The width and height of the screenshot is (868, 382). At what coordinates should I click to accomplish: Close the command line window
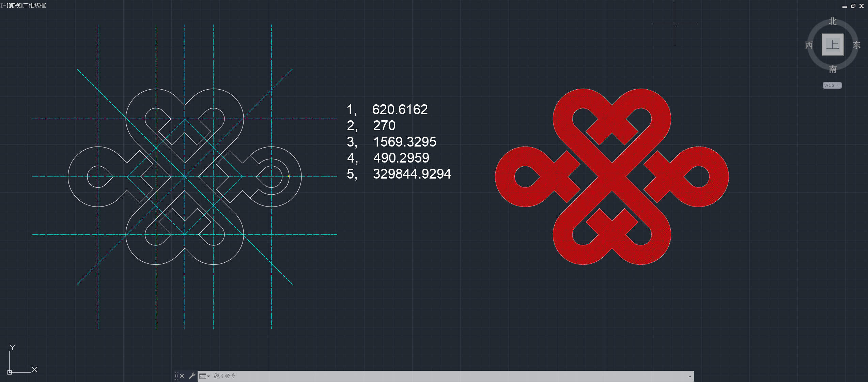pyautogui.click(x=182, y=376)
